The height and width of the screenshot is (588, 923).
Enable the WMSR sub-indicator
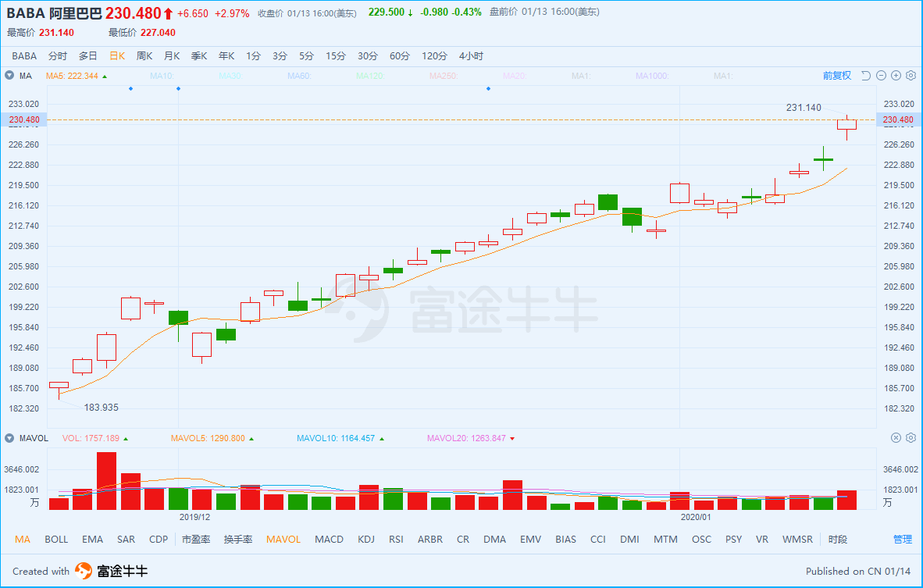pos(797,539)
